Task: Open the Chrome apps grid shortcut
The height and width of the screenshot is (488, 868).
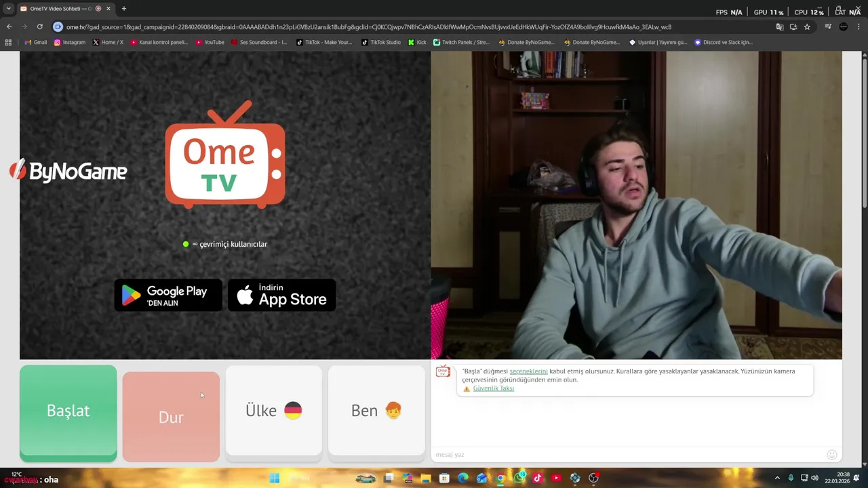Action: pyautogui.click(x=8, y=42)
